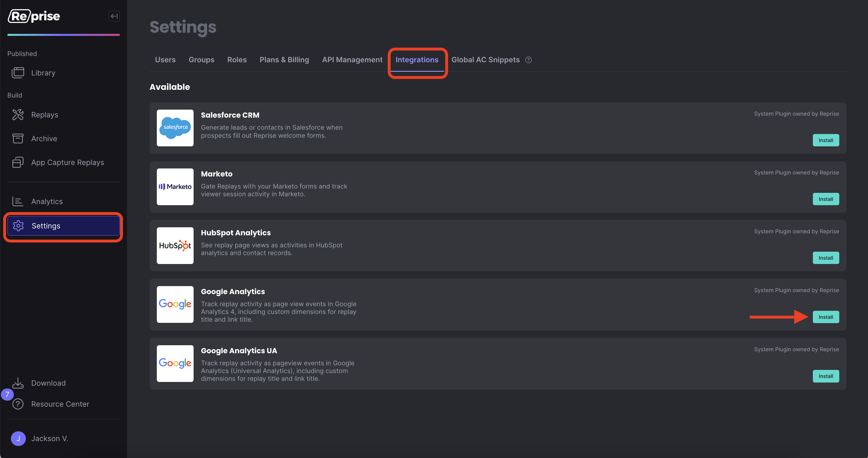Install the Marketo integration

pyautogui.click(x=825, y=199)
